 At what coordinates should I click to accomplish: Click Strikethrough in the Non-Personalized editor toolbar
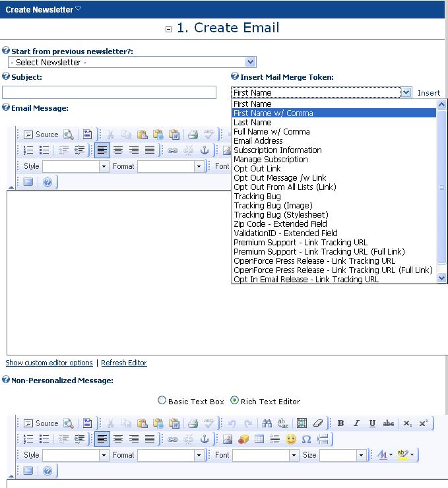coord(389,423)
